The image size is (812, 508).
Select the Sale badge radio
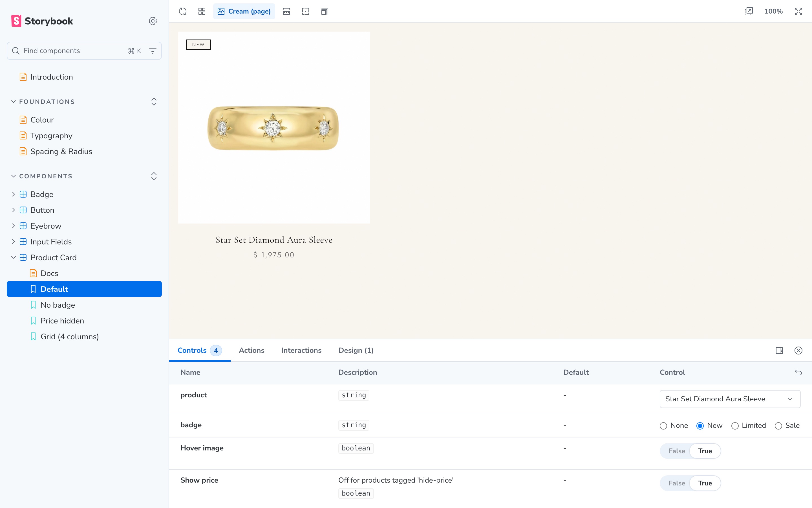pyautogui.click(x=778, y=426)
